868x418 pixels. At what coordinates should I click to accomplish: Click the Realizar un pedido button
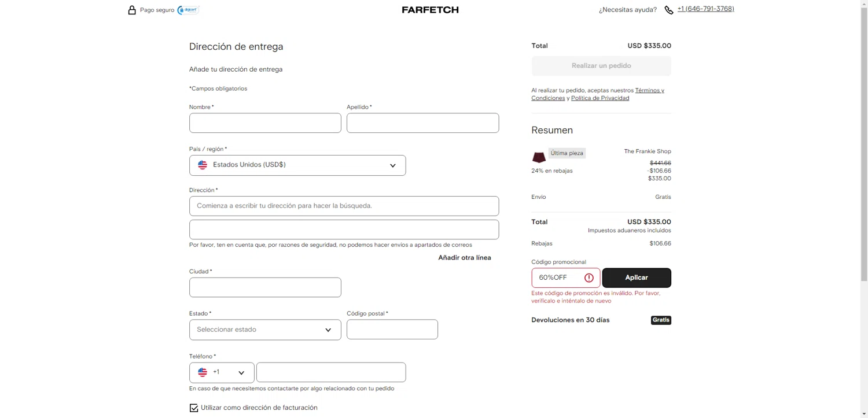[601, 66]
